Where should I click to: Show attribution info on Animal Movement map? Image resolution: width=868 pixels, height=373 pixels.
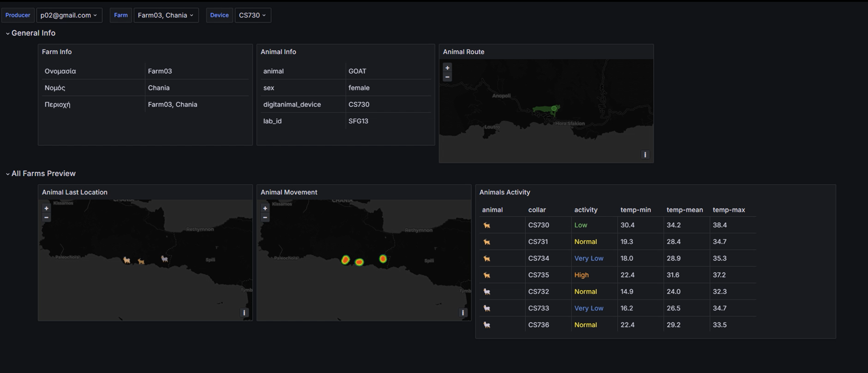coord(463,313)
